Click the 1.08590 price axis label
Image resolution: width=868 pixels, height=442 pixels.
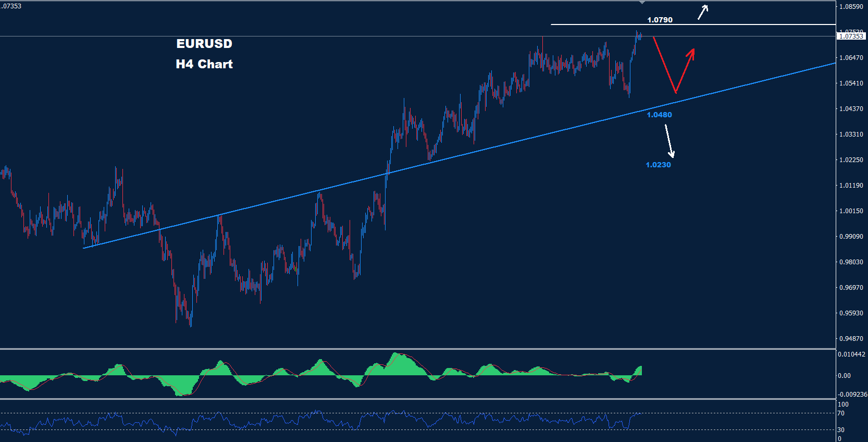(x=851, y=7)
